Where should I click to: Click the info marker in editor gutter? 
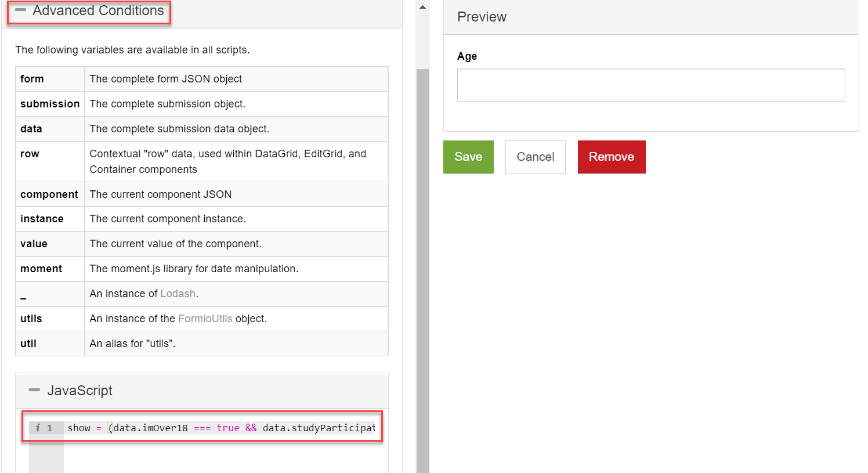[37, 428]
